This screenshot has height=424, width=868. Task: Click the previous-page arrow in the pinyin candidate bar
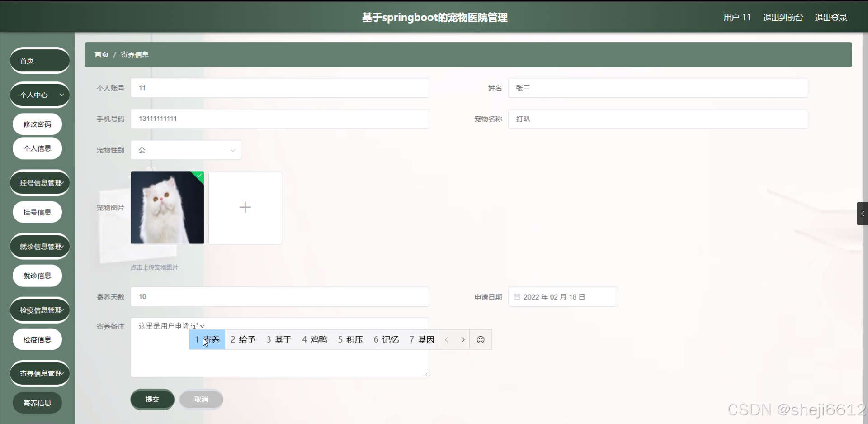pos(447,340)
